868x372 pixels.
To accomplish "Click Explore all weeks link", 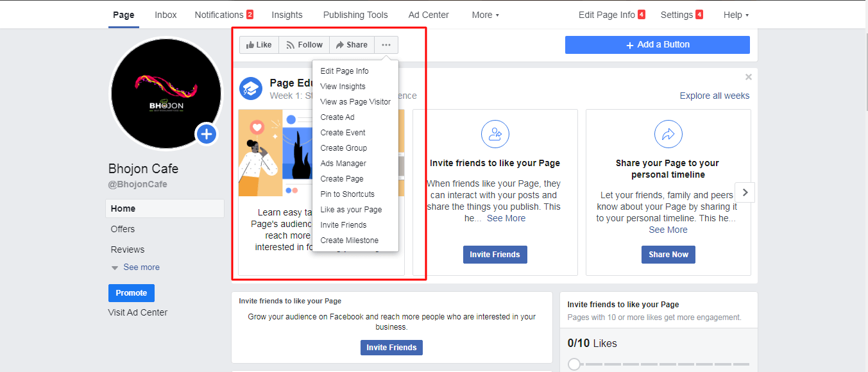I will click(x=714, y=95).
